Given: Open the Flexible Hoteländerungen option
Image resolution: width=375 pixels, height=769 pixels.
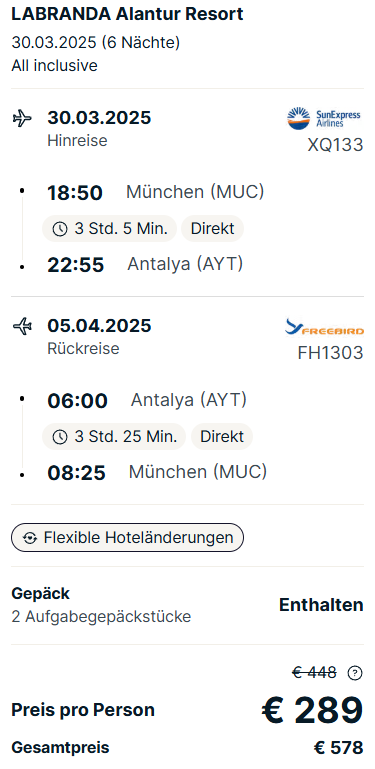Looking at the screenshot, I should (x=127, y=538).
